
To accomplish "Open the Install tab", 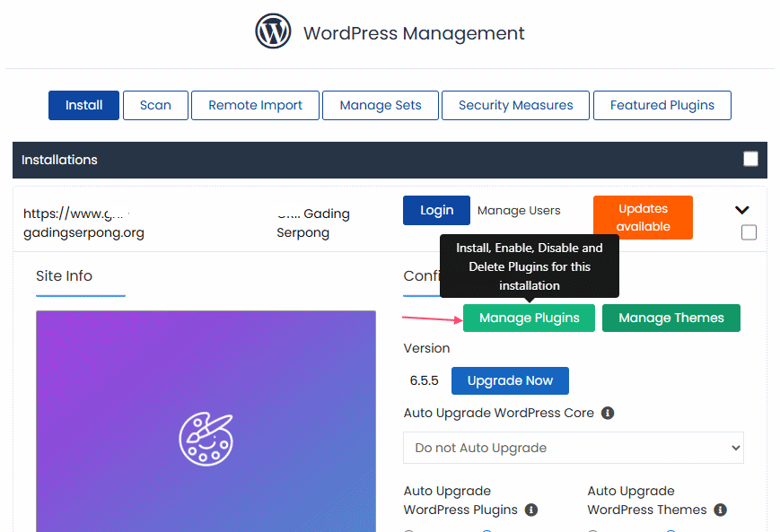I will [83, 105].
